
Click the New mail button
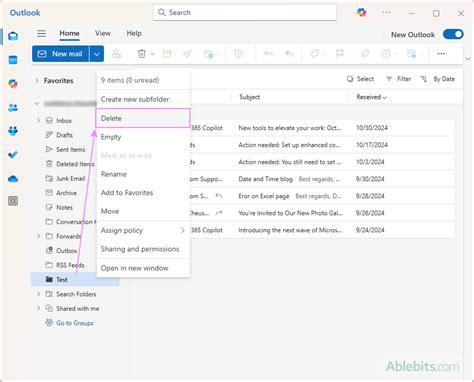click(x=61, y=54)
